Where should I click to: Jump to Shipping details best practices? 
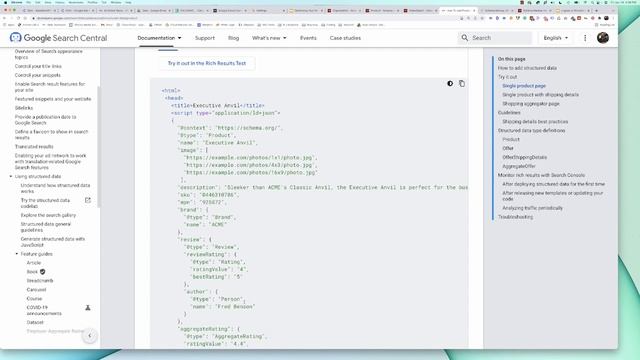[535, 122]
